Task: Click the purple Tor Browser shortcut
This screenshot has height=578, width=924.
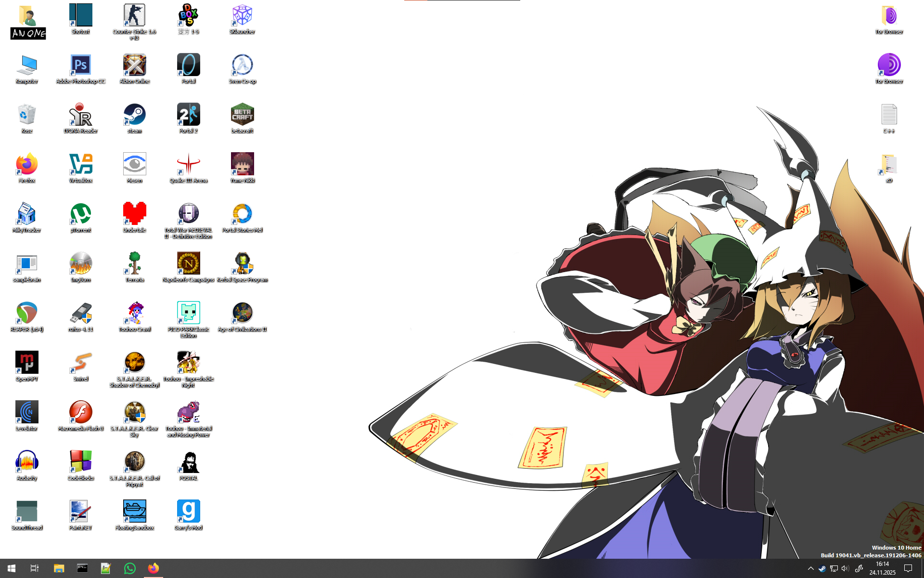Action: (889, 66)
